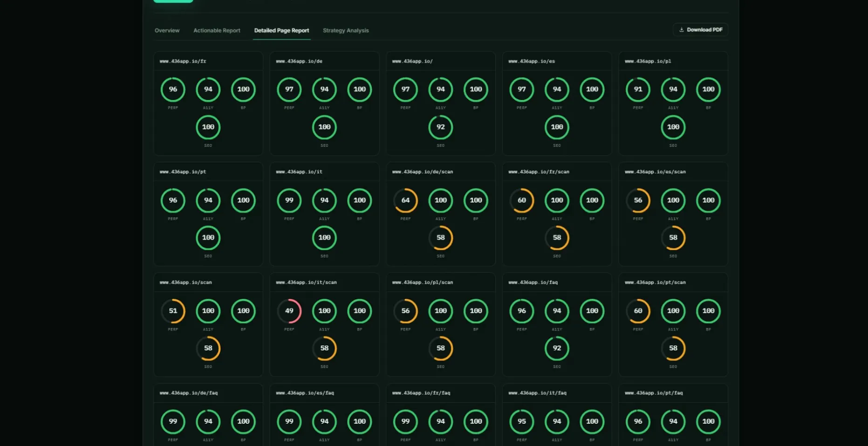Image resolution: width=868 pixels, height=446 pixels.
Task: Click the A11Y 100 gauge on the /fr/scan card
Action: point(557,200)
